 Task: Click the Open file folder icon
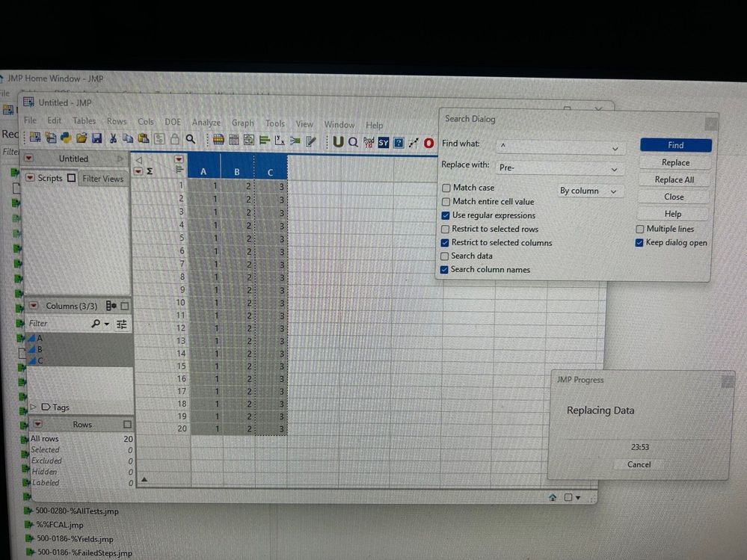[82, 138]
